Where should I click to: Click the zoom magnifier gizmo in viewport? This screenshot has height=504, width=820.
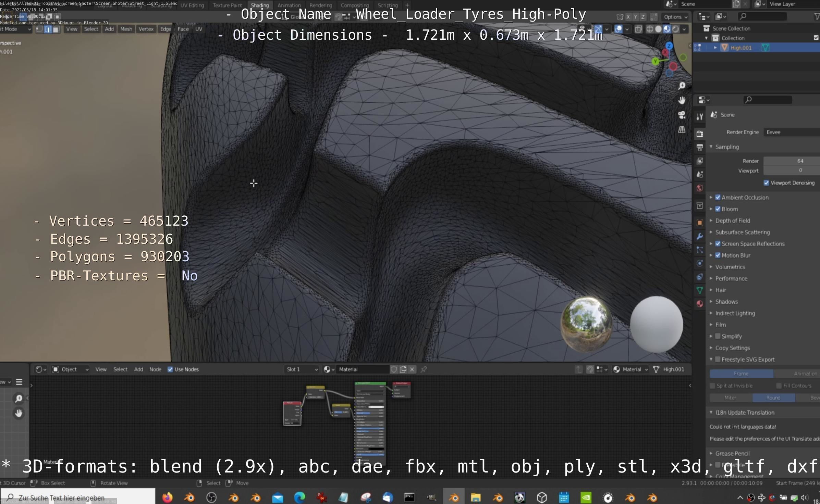[682, 86]
